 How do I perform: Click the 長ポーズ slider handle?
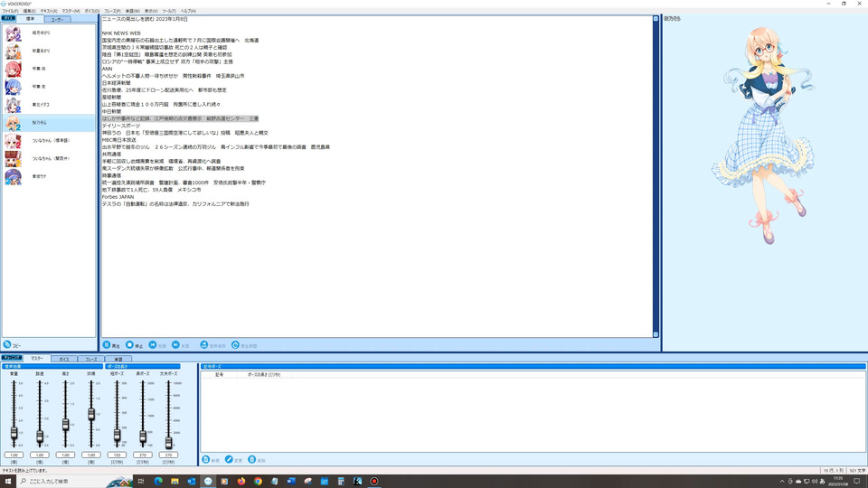(143, 437)
